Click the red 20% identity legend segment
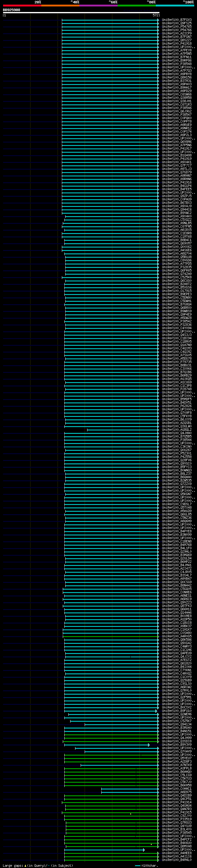This screenshot has width=197, height=868. click(22, 6)
